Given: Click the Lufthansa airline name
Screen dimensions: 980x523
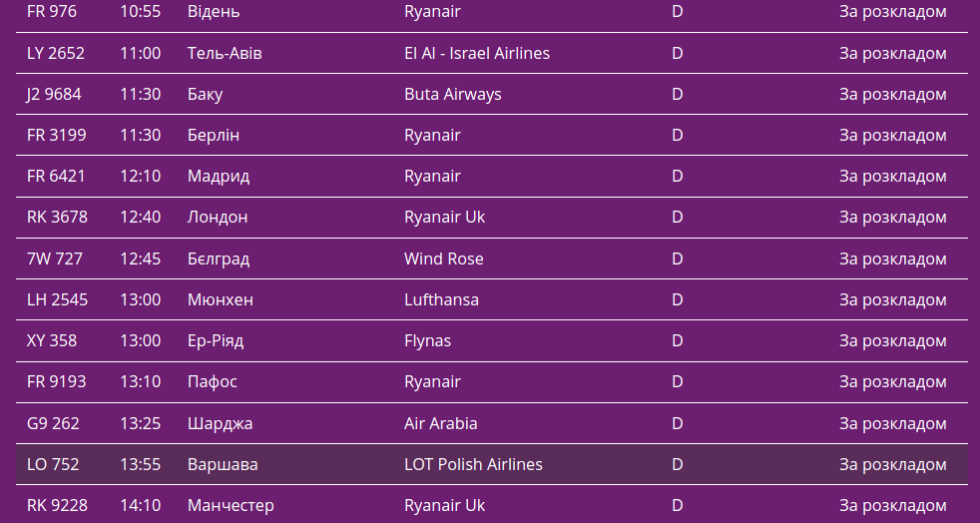Looking at the screenshot, I should click(441, 299).
